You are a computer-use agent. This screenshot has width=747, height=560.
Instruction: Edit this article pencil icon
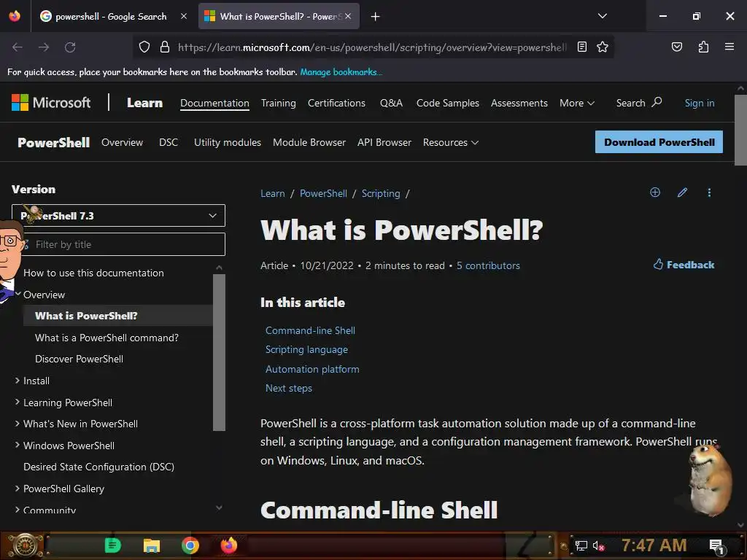[682, 192]
